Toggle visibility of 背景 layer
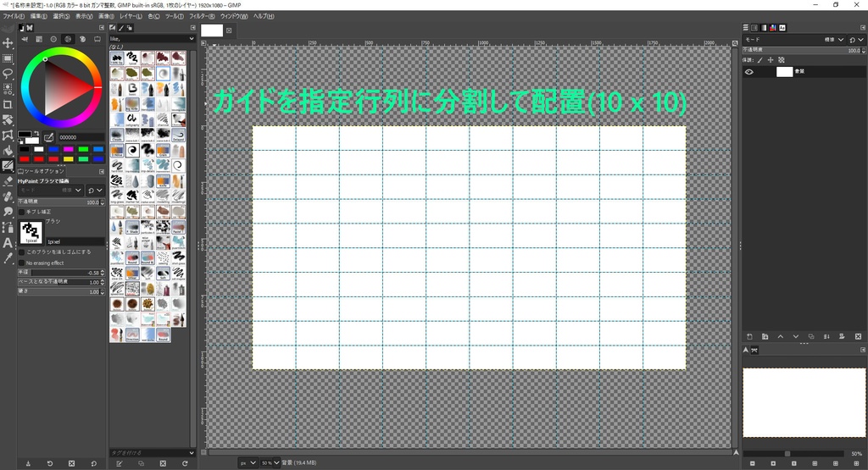868x470 pixels. click(749, 72)
